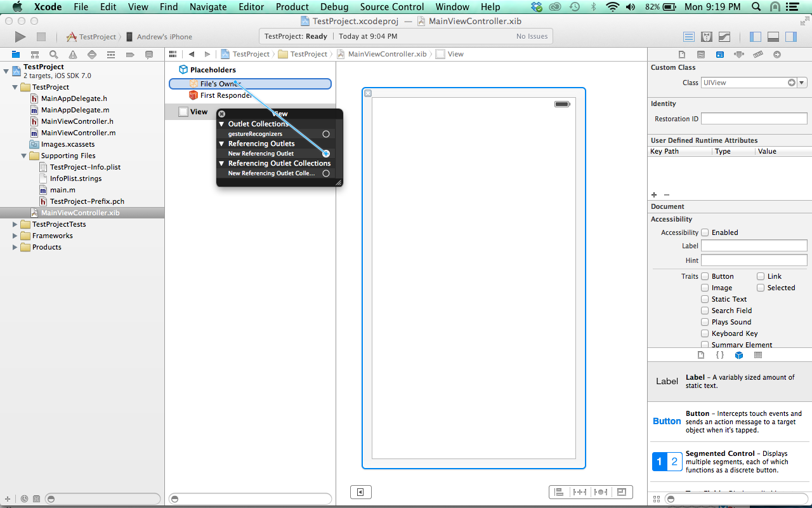Open the related items grid menu
This screenshot has width=812, height=508.
point(173,54)
